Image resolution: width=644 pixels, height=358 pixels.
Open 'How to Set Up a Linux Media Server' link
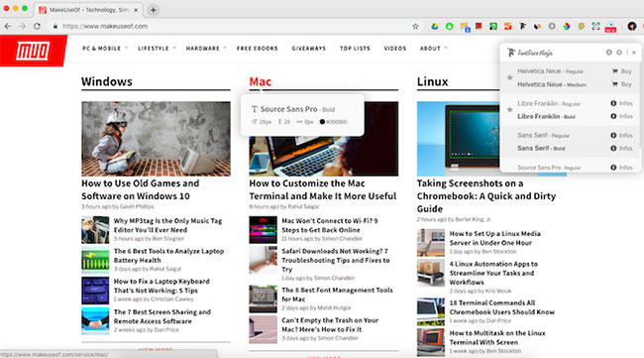495,238
